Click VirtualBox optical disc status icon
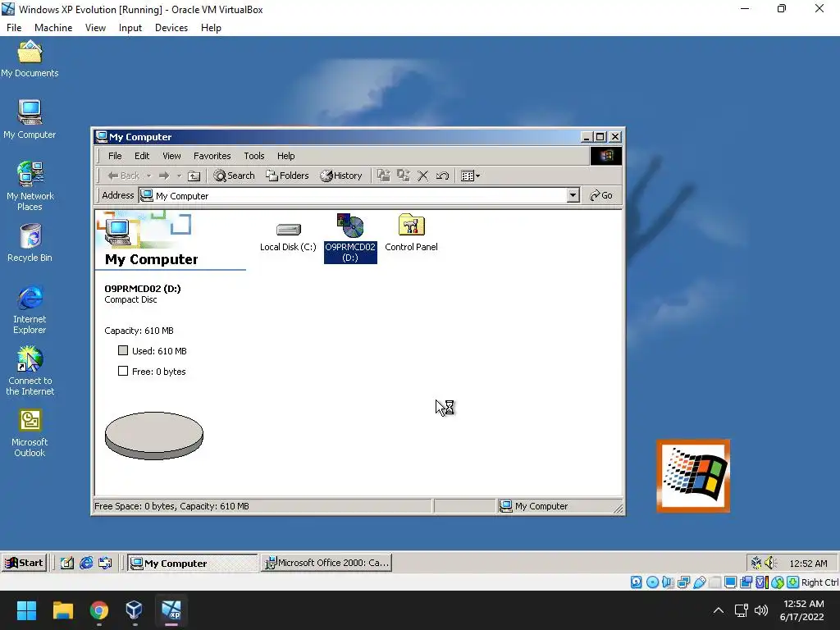The width and height of the screenshot is (840, 630). (x=652, y=582)
